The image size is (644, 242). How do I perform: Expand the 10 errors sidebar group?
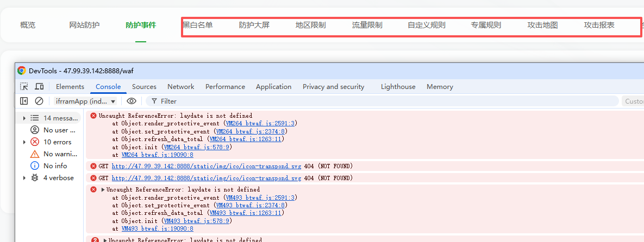pyautogui.click(x=24, y=142)
